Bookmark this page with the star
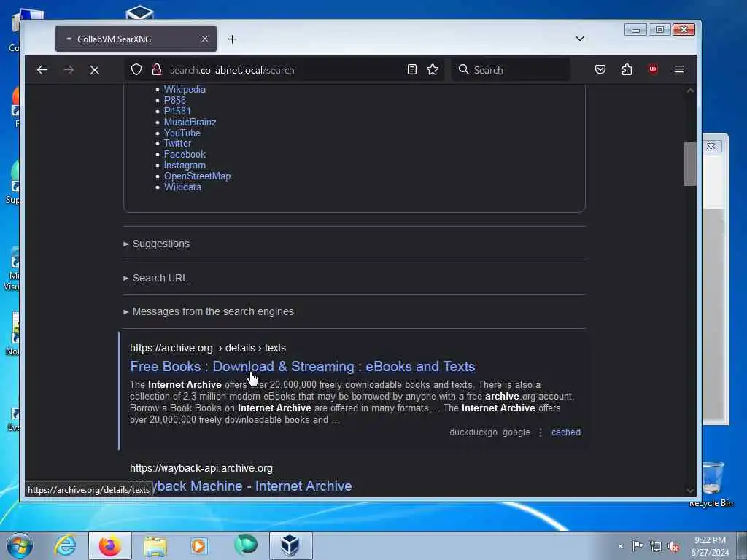747x560 pixels. (x=433, y=70)
